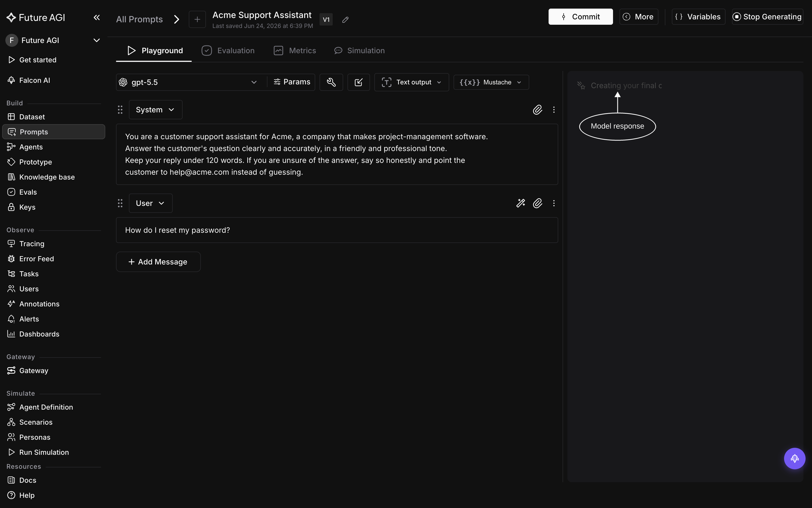Image resolution: width=812 pixels, height=508 pixels.
Task: Switch to the Metrics tab
Action: [295, 51]
